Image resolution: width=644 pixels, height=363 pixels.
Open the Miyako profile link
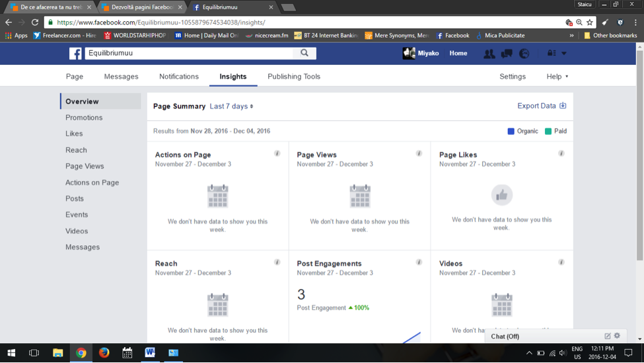pyautogui.click(x=428, y=53)
